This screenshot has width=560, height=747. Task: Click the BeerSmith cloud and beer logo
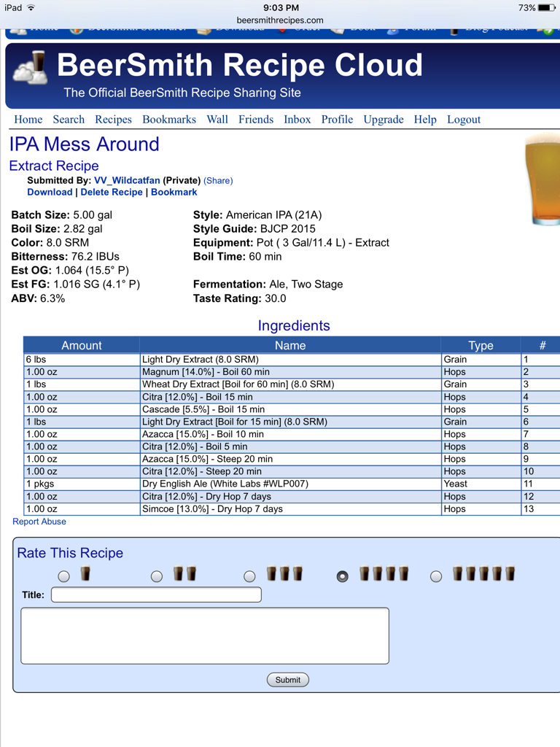(x=30, y=67)
